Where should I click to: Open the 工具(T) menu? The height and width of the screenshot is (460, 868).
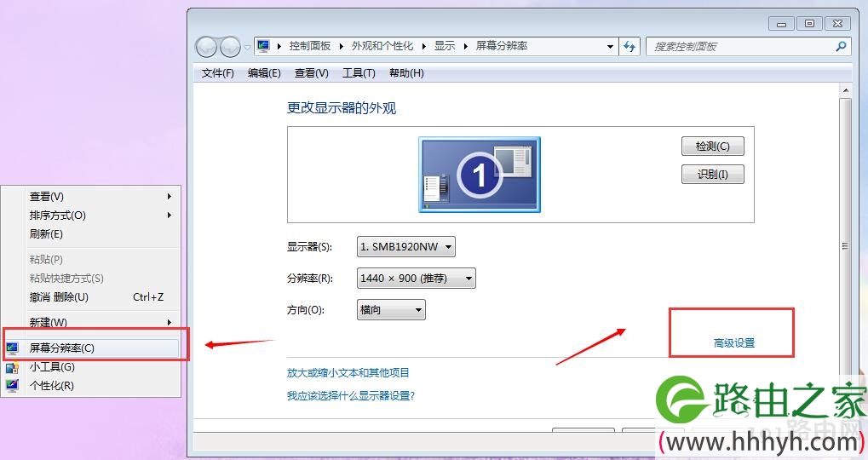click(x=359, y=73)
